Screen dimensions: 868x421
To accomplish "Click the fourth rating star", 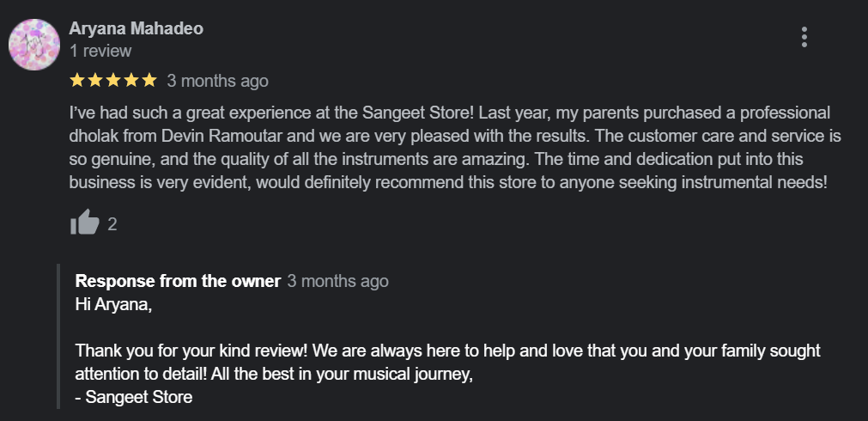I will click(x=131, y=81).
